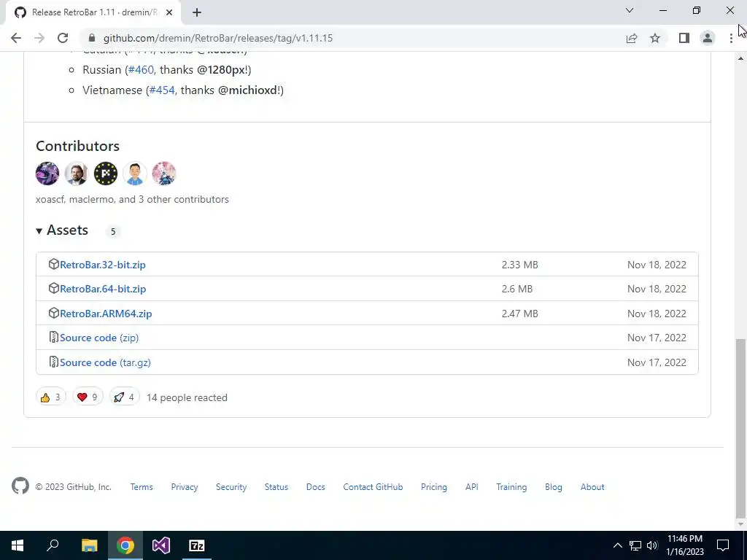Screen dimensions: 747x560
Task: Open a new browser tab
Action: pyautogui.click(x=197, y=12)
